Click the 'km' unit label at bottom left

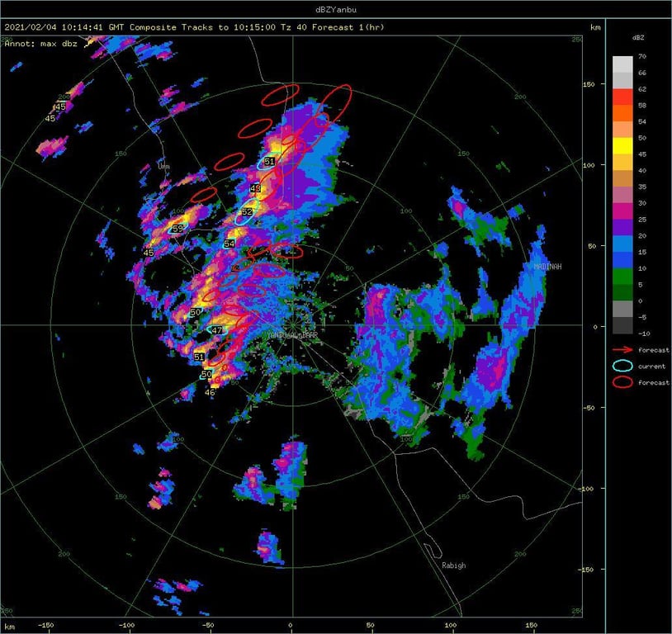9,627
